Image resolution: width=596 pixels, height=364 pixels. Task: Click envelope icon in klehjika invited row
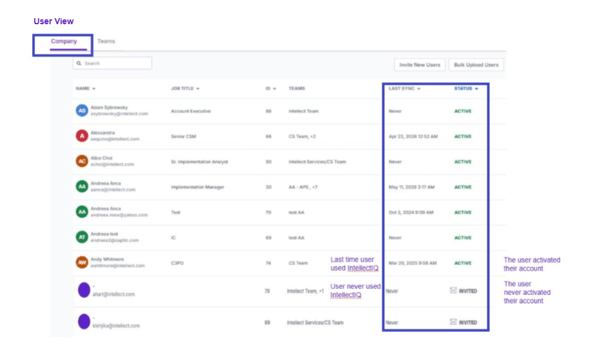click(x=453, y=322)
